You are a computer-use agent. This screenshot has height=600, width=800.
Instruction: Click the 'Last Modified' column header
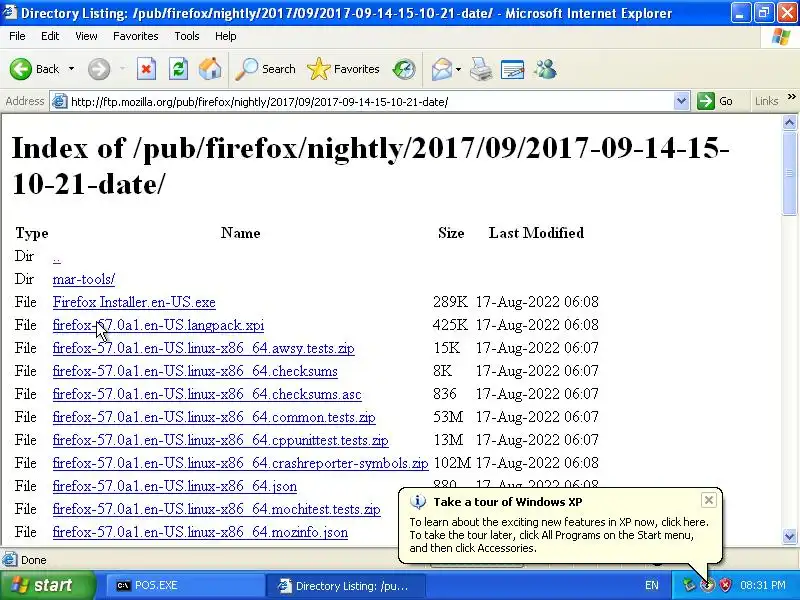coord(536,233)
